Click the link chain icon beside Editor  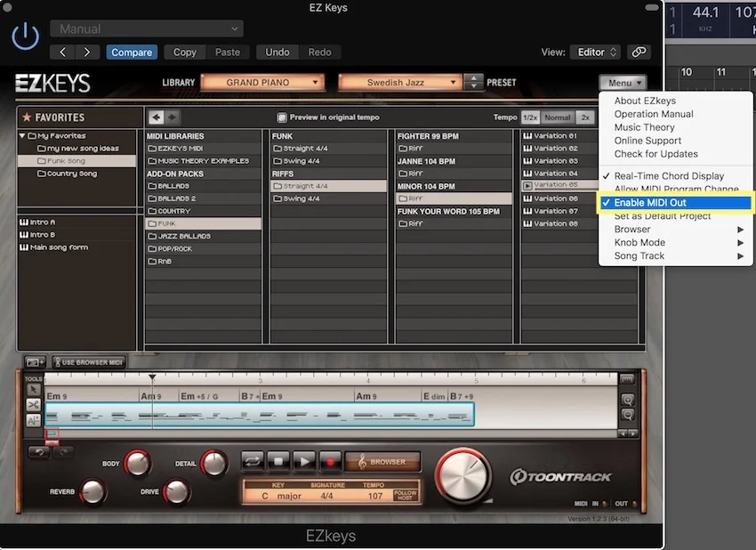tap(639, 53)
